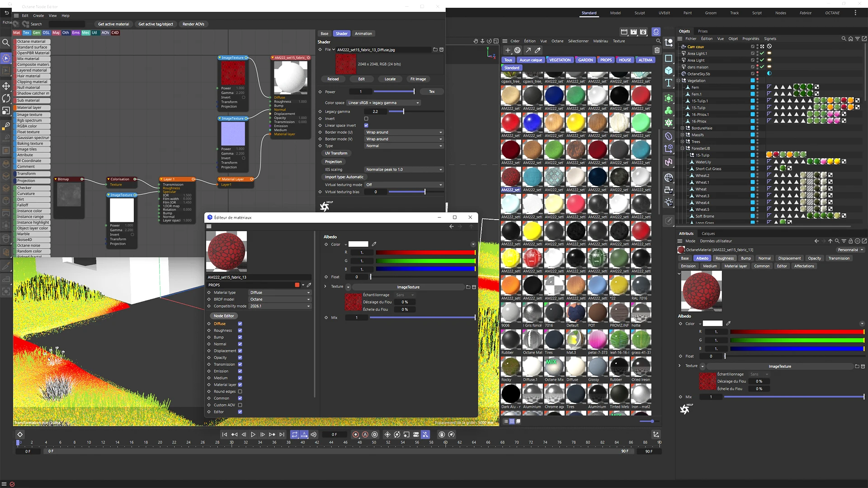Click the trash icon in material manager

point(657,50)
